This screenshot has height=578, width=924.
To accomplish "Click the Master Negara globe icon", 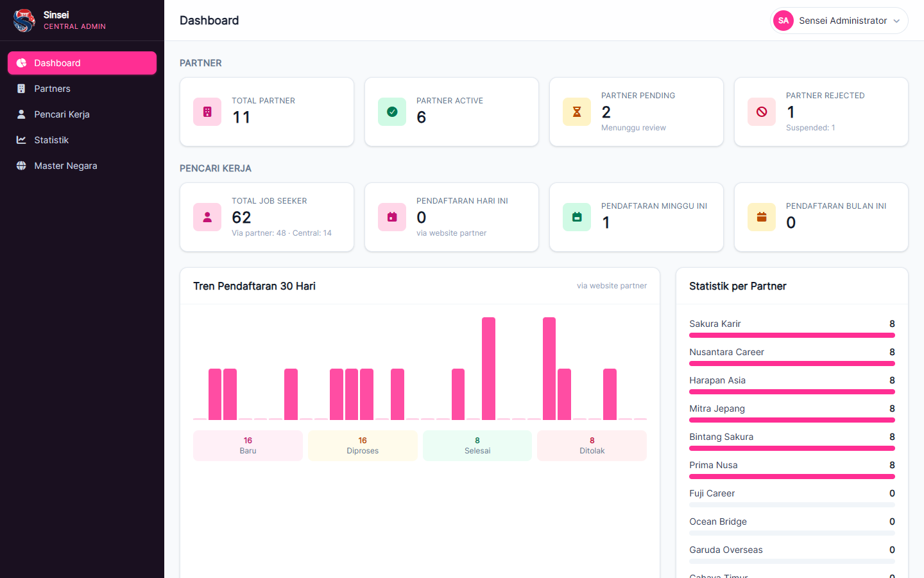I will click(x=21, y=166).
